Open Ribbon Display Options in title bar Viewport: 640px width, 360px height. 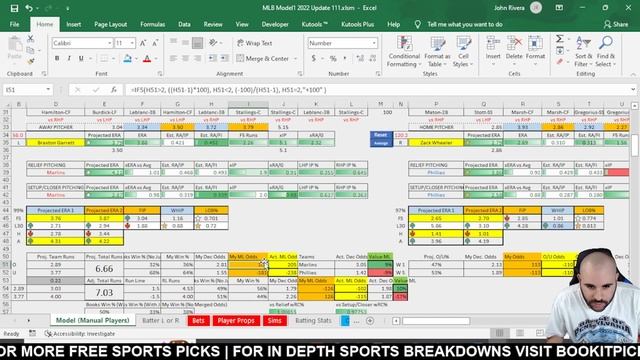[559, 8]
